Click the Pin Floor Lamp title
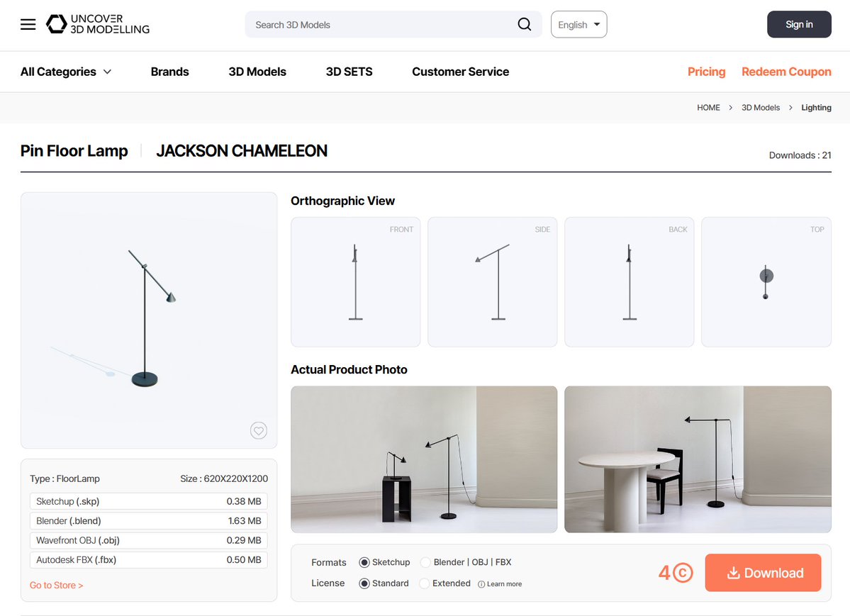This screenshot has height=616, width=850. (74, 151)
